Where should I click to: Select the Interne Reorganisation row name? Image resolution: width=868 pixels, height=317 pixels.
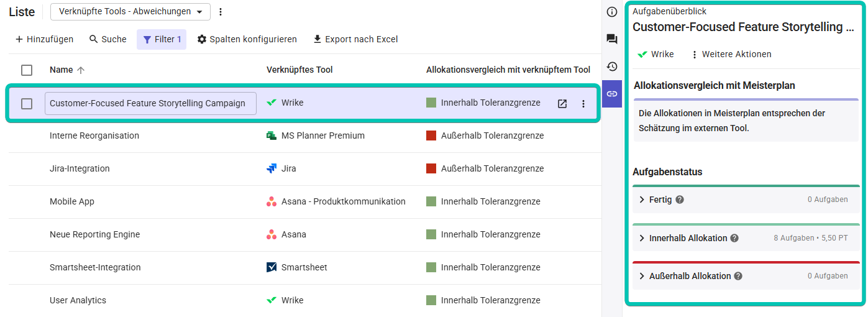tap(94, 136)
